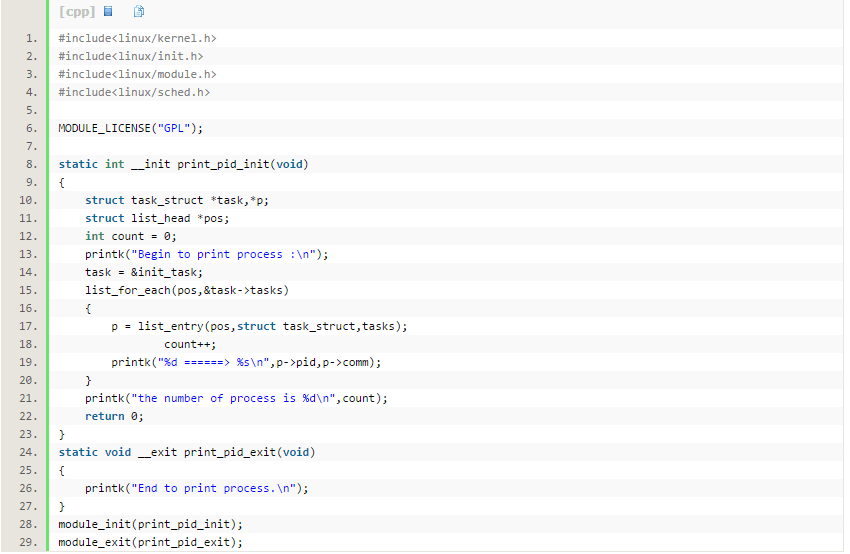The image size is (850, 554).
Task: Click printk "End to print process" line
Action: coord(197,488)
